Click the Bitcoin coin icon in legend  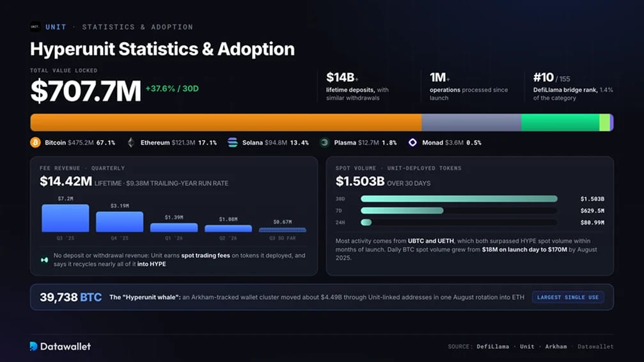35,143
